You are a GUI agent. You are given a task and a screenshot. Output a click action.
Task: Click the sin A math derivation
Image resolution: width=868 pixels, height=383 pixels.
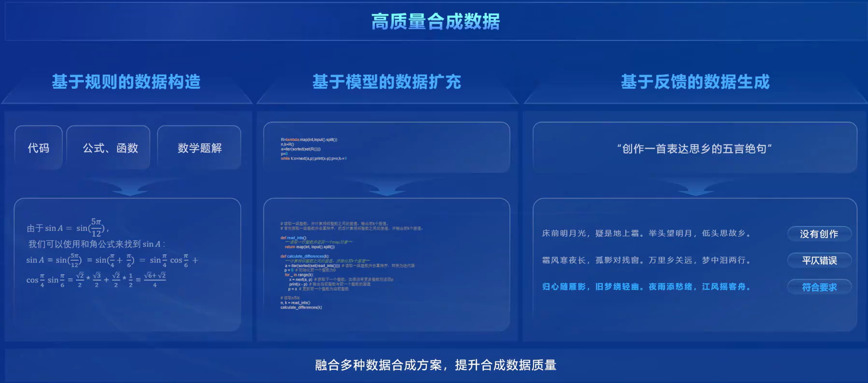pyautogui.click(x=112, y=253)
